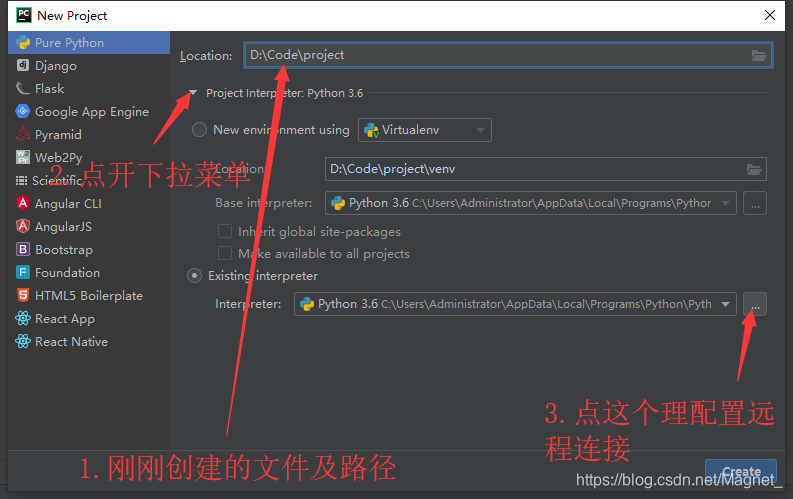Click the Flask horn icon
The width and height of the screenshot is (793, 499).
pyautogui.click(x=23, y=88)
